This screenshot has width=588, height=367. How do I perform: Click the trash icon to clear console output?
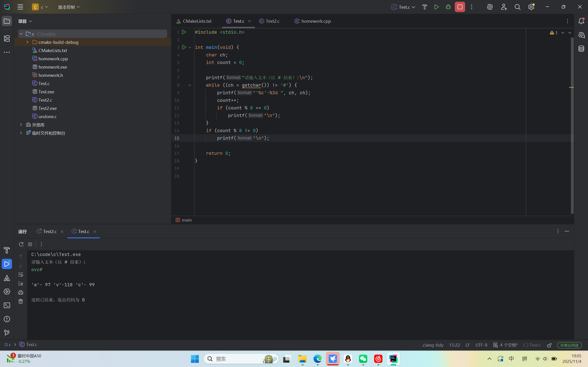pos(21,301)
